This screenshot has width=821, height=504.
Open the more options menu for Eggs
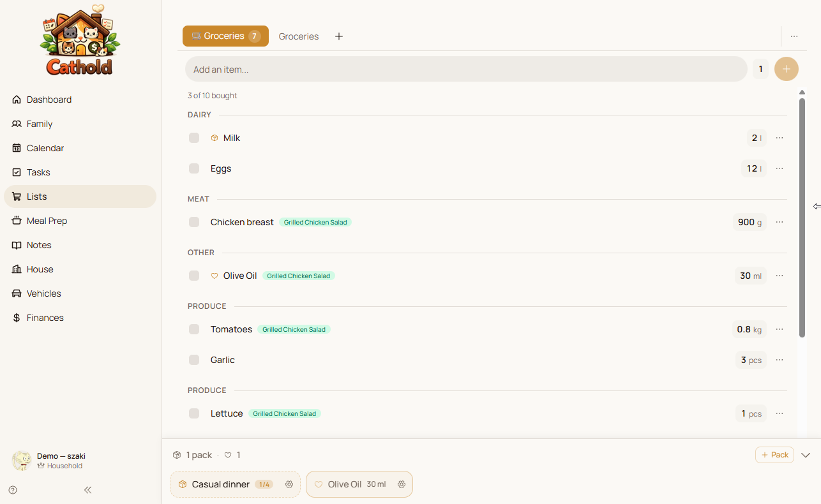[x=780, y=168]
